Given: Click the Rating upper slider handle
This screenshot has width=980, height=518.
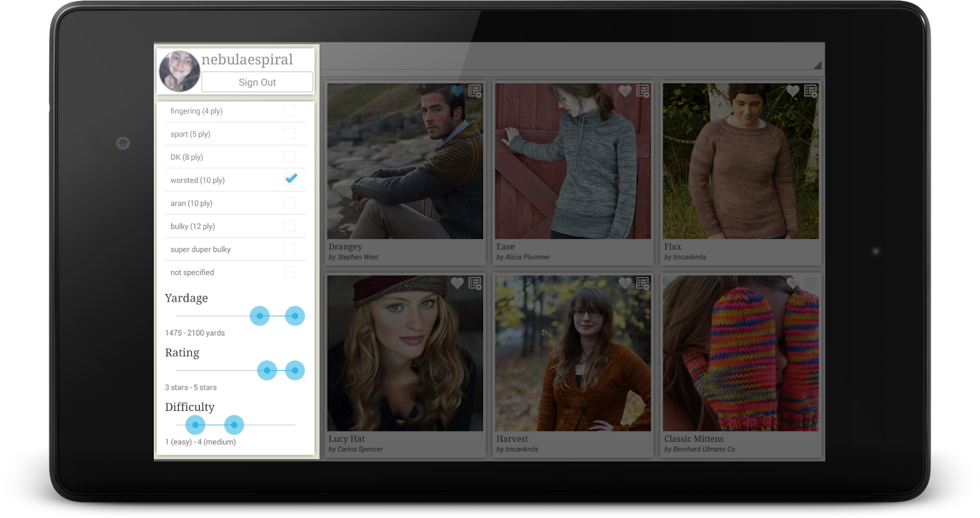Looking at the screenshot, I should pyautogui.click(x=295, y=371).
